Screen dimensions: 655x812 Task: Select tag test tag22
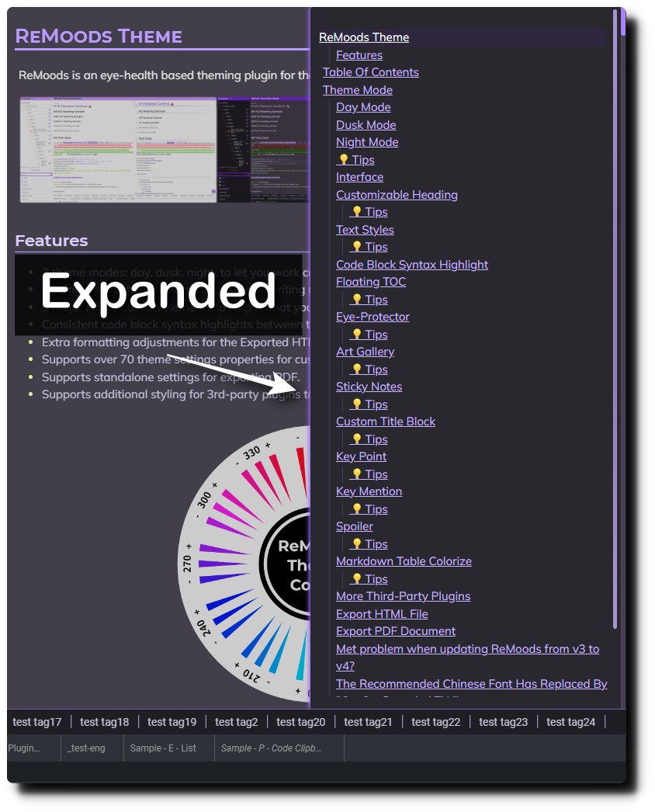(435, 722)
